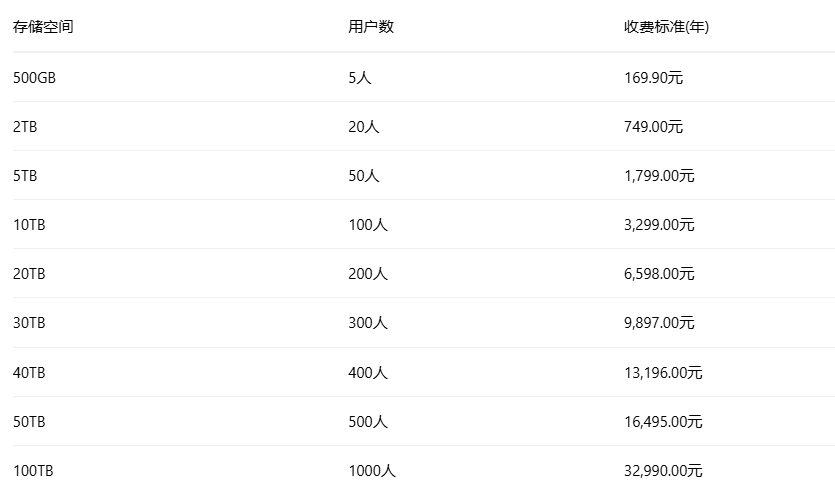
Task: Click the 32,990.00元 price cell
Action: click(x=663, y=471)
